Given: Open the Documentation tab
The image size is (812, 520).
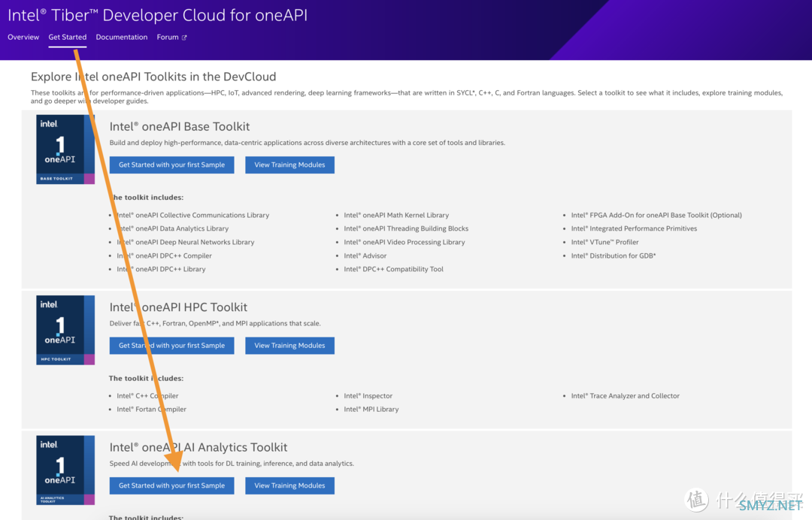Looking at the screenshot, I should click(x=122, y=38).
